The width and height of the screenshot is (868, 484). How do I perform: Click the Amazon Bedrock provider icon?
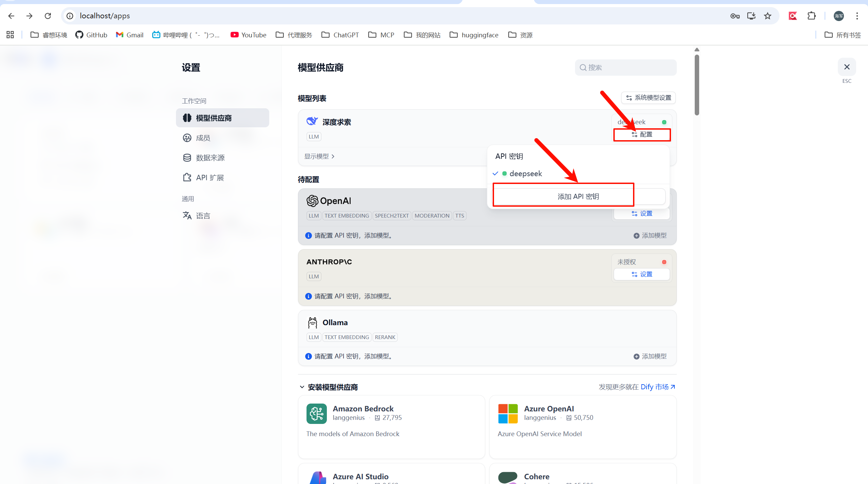316,413
